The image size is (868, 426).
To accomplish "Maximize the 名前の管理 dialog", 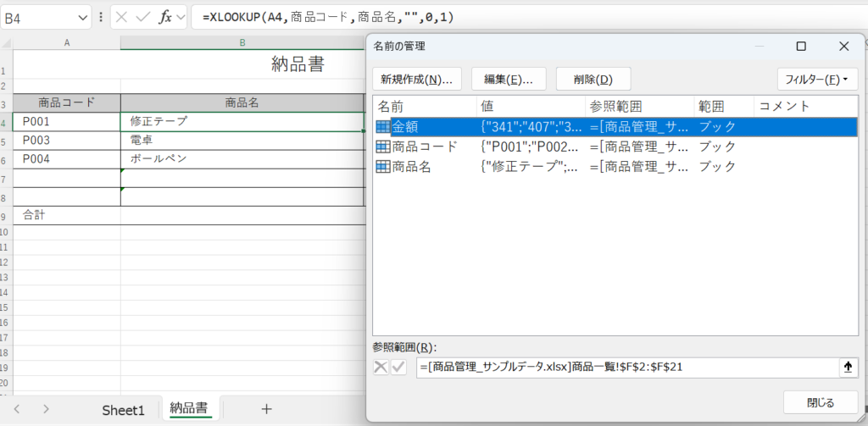I will 801,47.
